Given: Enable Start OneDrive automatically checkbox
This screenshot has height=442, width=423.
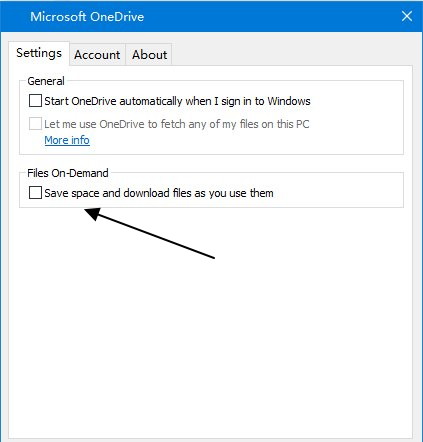Looking at the screenshot, I should [35, 101].
